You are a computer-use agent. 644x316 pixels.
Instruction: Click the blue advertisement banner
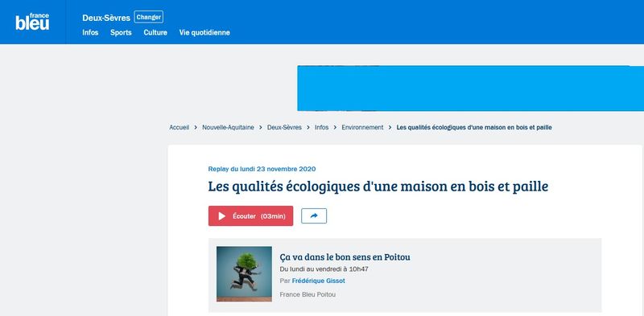point(470,88)
